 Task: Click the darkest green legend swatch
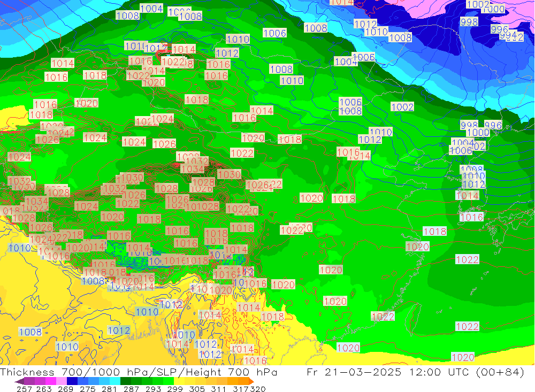pyautogui.click(x=126, y=381)
